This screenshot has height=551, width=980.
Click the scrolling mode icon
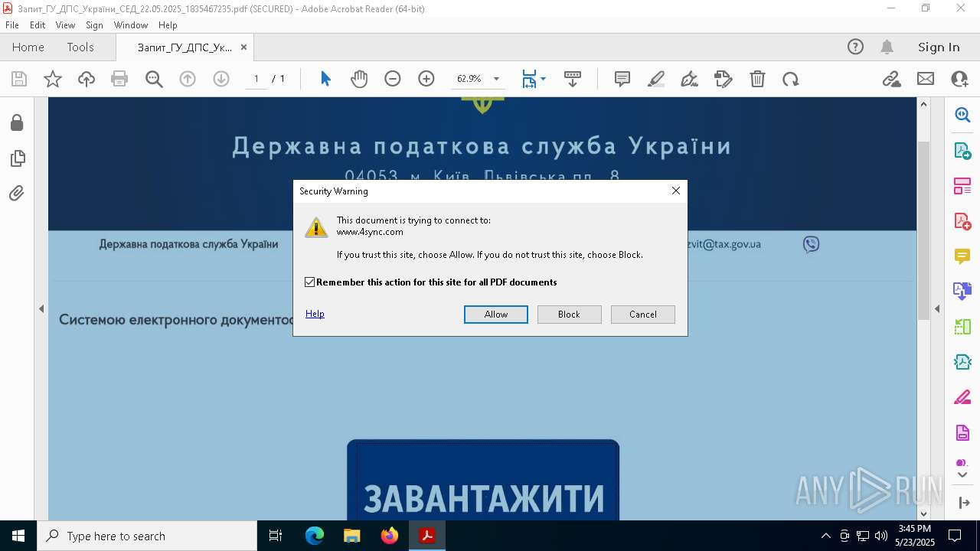click(x=573, y=79)
